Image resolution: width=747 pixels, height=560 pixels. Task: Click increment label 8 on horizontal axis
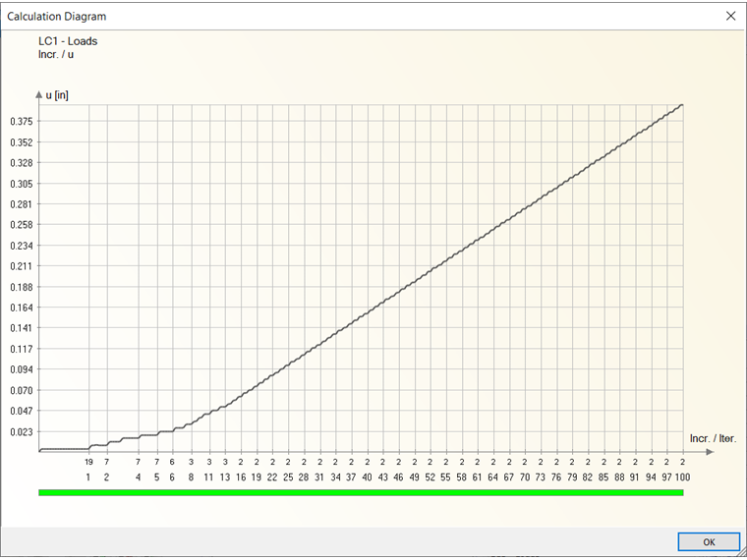(191, 477)
